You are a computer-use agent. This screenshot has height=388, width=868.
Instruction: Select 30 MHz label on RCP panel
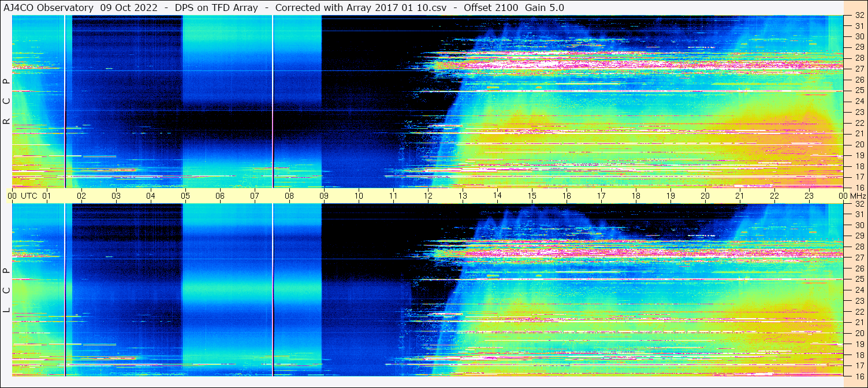[859, 36]
